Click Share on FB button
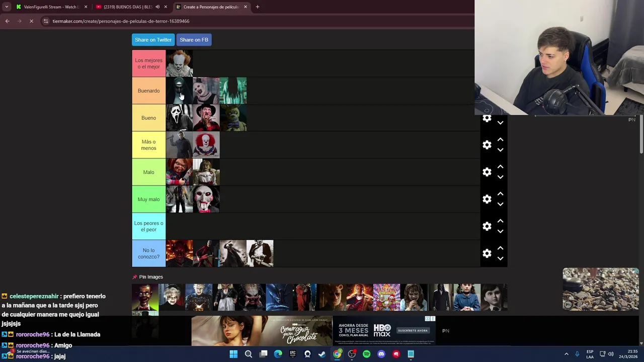The image size is (644, 362). [x=194, y=40]
